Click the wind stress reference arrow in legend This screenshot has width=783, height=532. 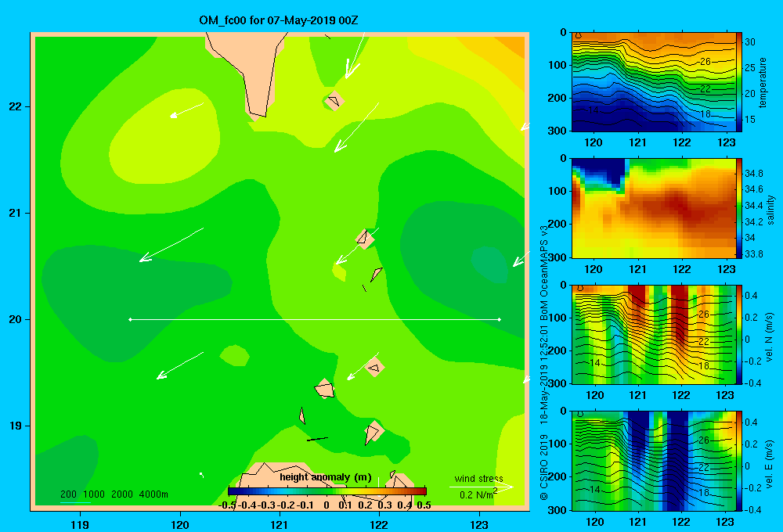(481, 487)
